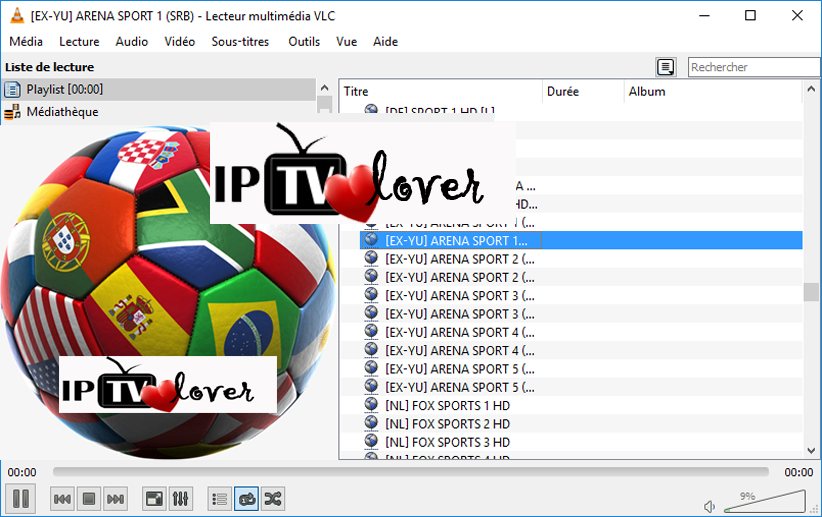Toggle fullscreen video button
Image resolution: width=822 pixels, height=517 pixels.
[154, 499]
